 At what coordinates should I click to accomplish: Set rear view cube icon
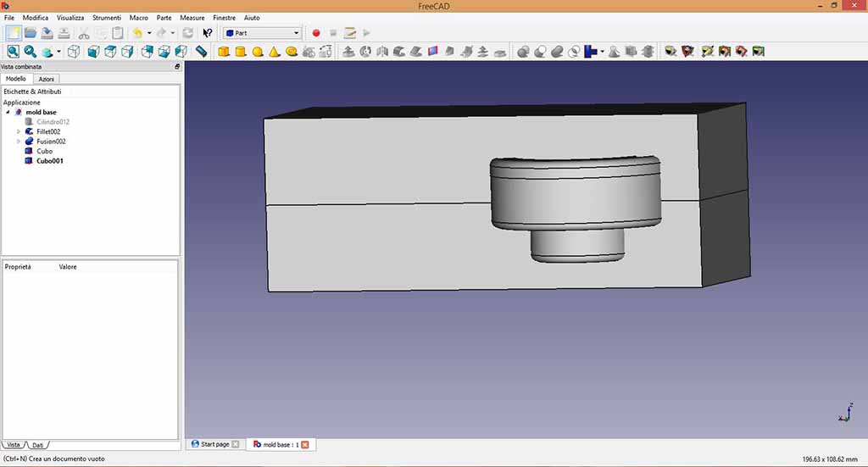click(147, 52)
